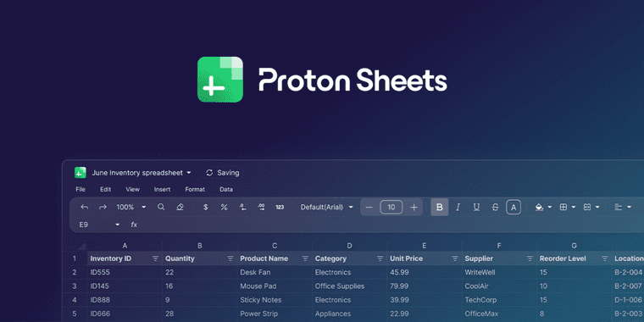The image size is (644, 322).
Task: Click the undo arrow icon
Action: click(84, 208)
